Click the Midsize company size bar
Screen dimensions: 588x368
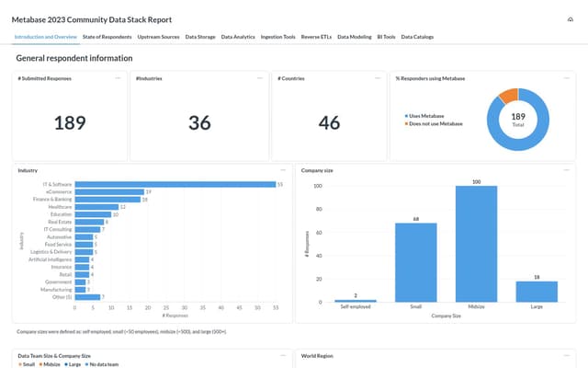click(x=476, y=244)
